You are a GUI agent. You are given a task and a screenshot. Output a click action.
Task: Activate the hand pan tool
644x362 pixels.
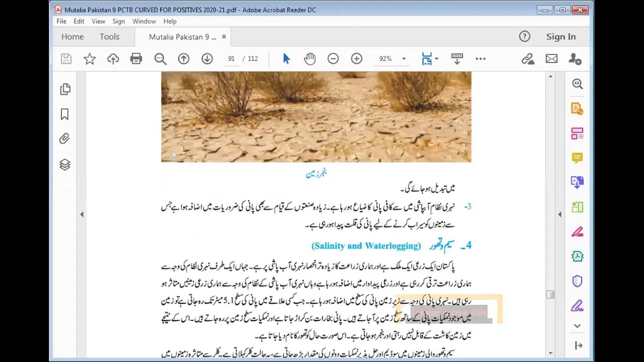coord(309,59)
